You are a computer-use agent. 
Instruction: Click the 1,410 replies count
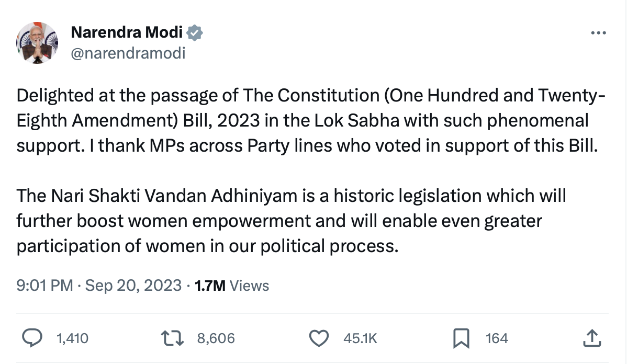(x=72, y=338)
